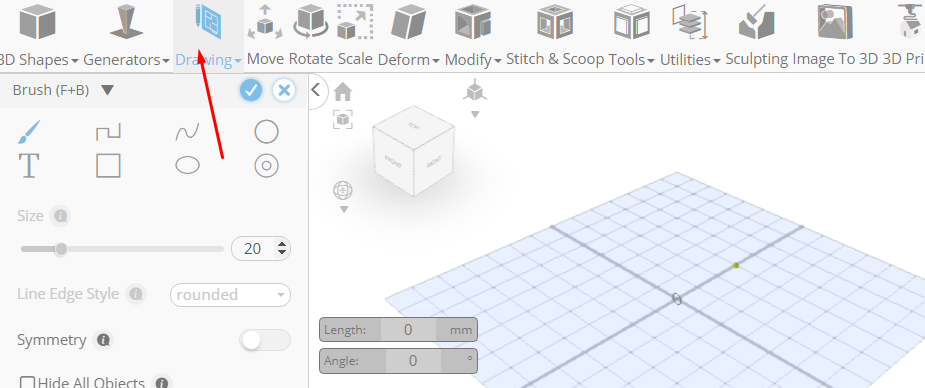
Task: Click the fit-to-view icon below Home
Action: point(343,119)
